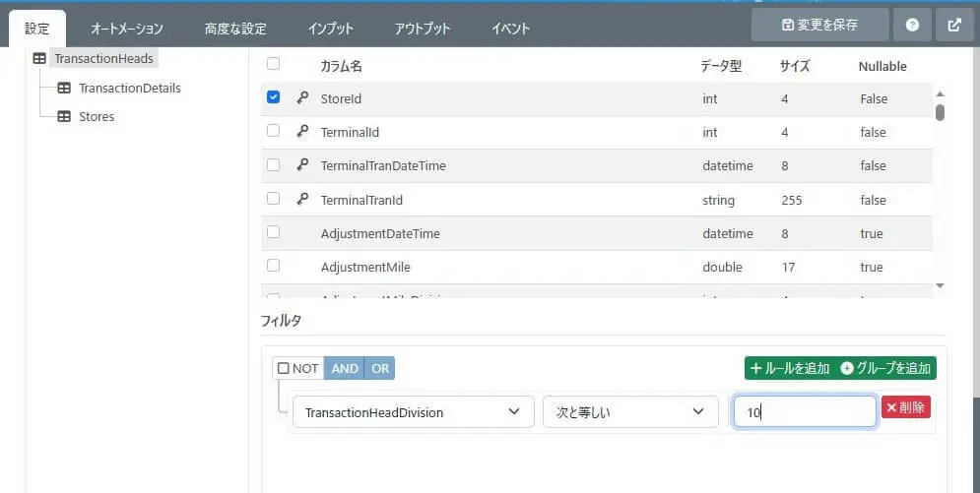Viewport: 980px width, 493px height.
Task: Click the column list scroll-down arrow
Action: [940, 285]
